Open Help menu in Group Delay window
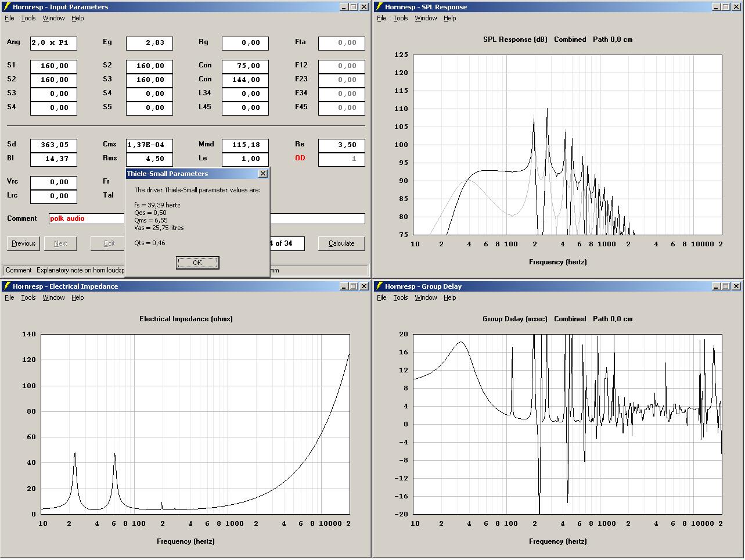The width and height of the screenshot is (745, 560). coord(450,297)
